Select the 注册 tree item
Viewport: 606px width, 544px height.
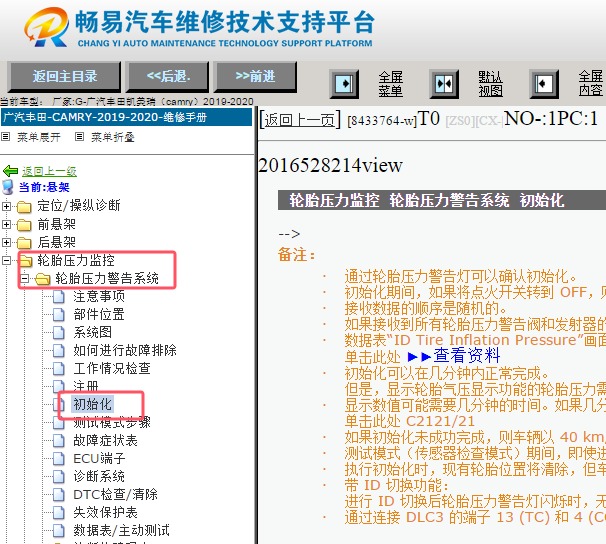pos(86,386)
